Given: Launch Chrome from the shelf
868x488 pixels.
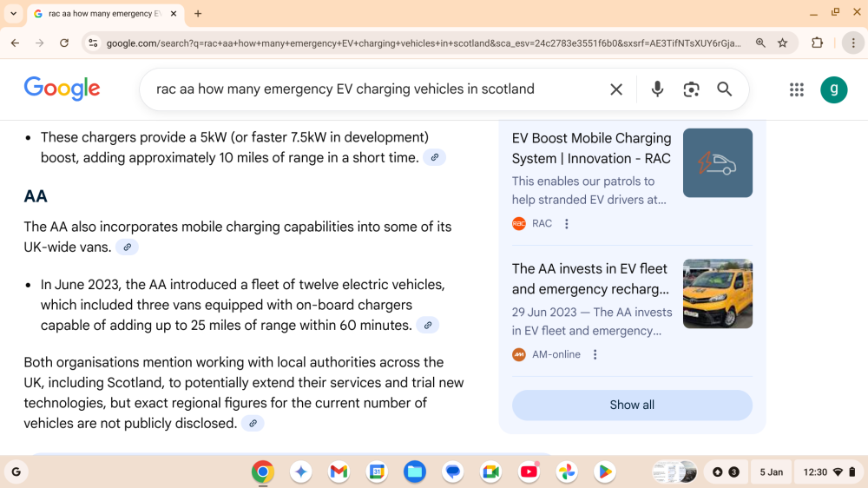Looking at the screenshot, I should pyautogui.click(x=263, y=472).
